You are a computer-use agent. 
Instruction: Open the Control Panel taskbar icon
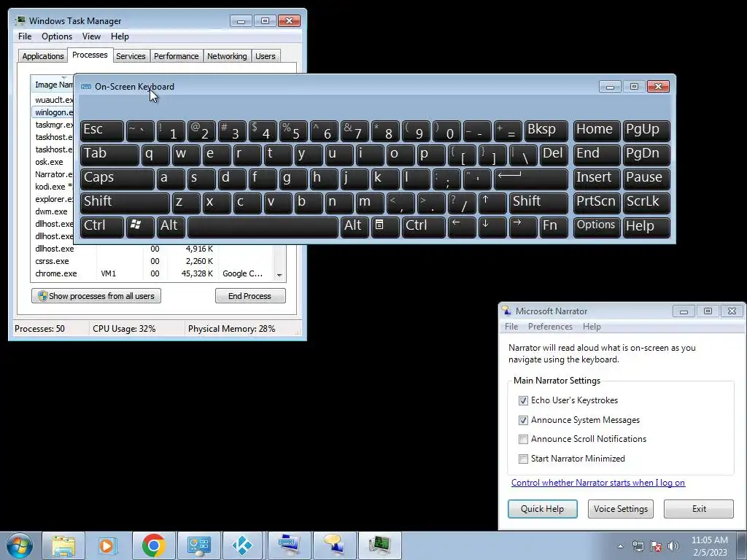198,545
